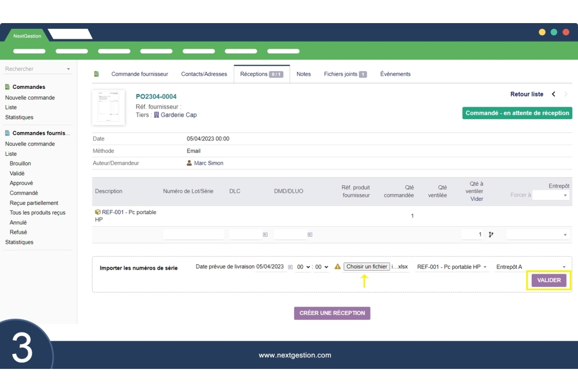
Task: Open the purchase order document thumbnail
Action: point(108,107)
